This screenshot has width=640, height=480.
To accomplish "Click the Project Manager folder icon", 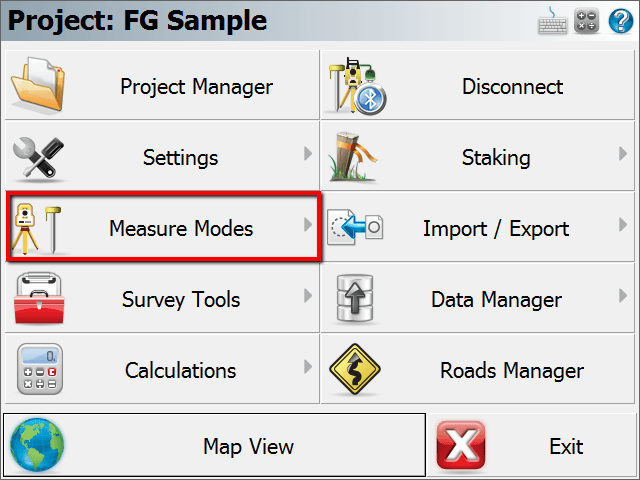I will (x=38, y=84).
